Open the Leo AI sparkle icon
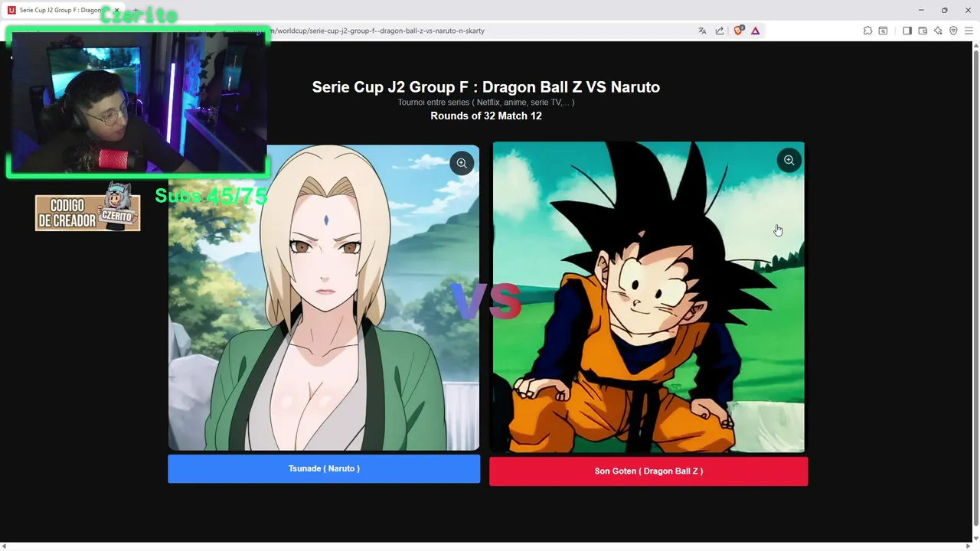980x551 pixels. tap(938, 31)
